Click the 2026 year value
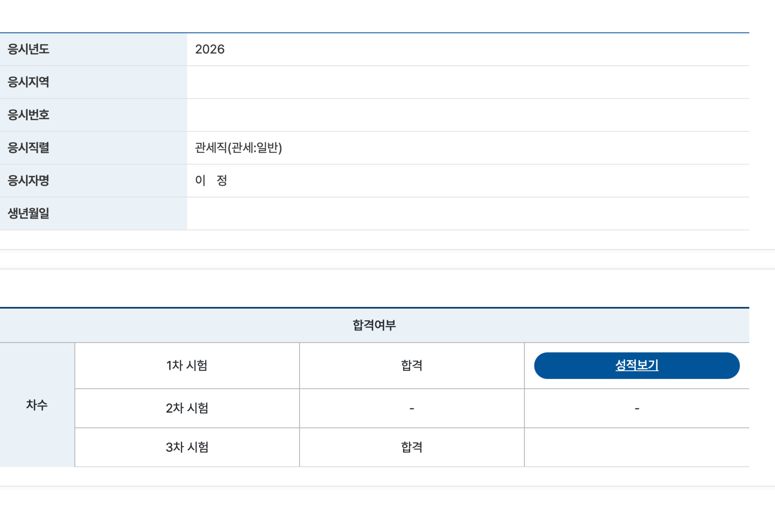This screenshot has height=532, width=775. pos(210,49)
